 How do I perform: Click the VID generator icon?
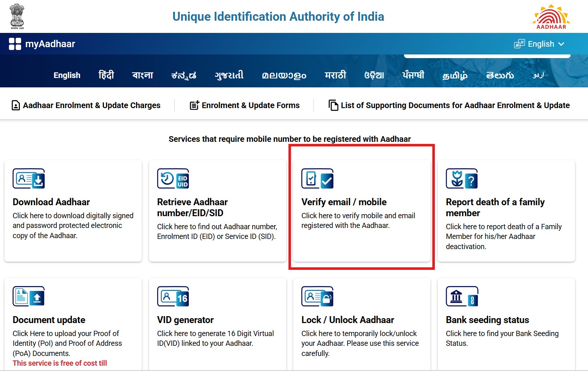(x=173, y=296)
